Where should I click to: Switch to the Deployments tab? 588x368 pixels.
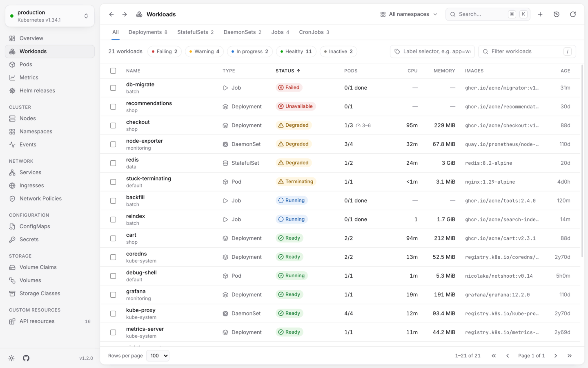(148, 32)
